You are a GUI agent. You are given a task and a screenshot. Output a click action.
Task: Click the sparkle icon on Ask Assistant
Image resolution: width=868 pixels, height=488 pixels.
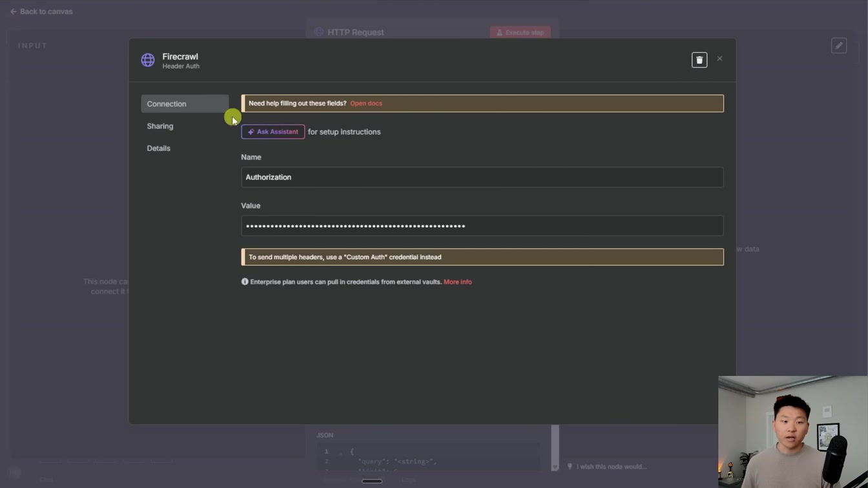point(251,132)
